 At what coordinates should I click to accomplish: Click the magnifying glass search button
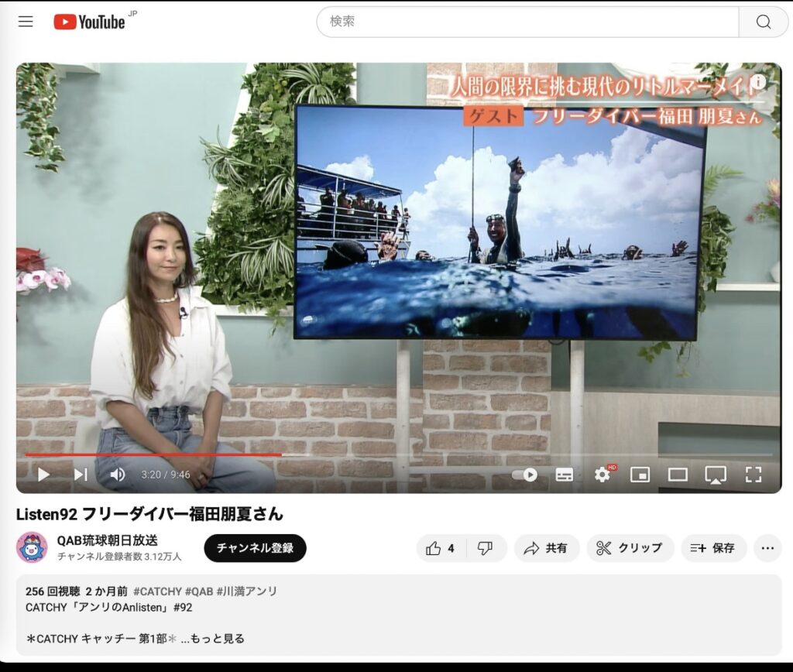(x=763, y=22)
